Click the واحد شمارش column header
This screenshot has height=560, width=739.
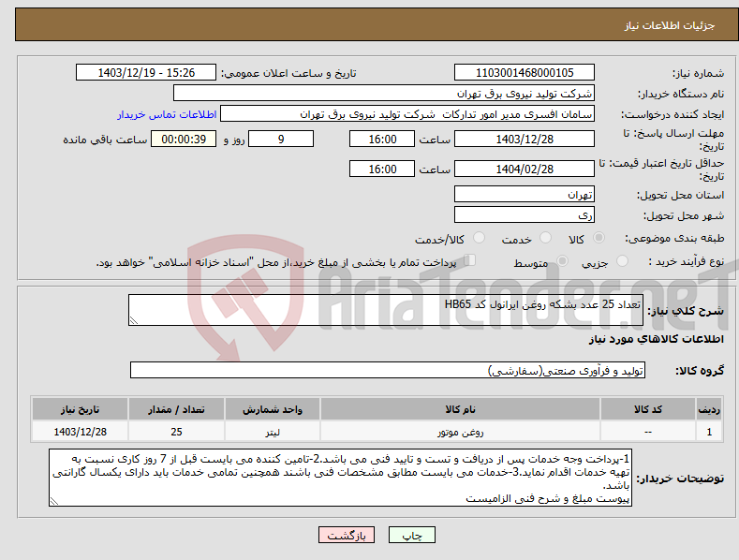pyautogui.click(x=273, y=409)
